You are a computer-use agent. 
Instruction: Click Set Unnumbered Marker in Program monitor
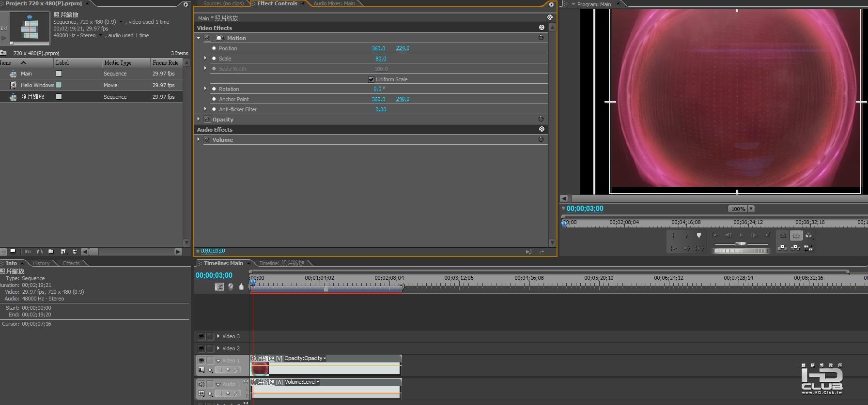pos(699,236)
